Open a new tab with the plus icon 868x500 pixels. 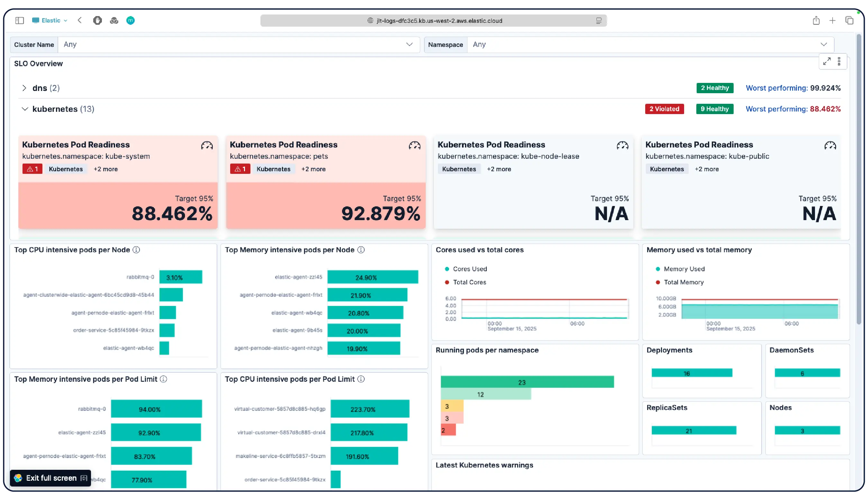pos(833,20)
